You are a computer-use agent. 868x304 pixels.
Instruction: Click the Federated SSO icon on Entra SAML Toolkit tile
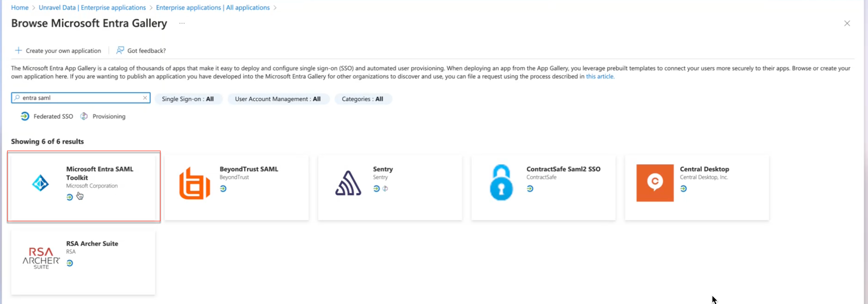pyautogui.click(x=69, y=197)
